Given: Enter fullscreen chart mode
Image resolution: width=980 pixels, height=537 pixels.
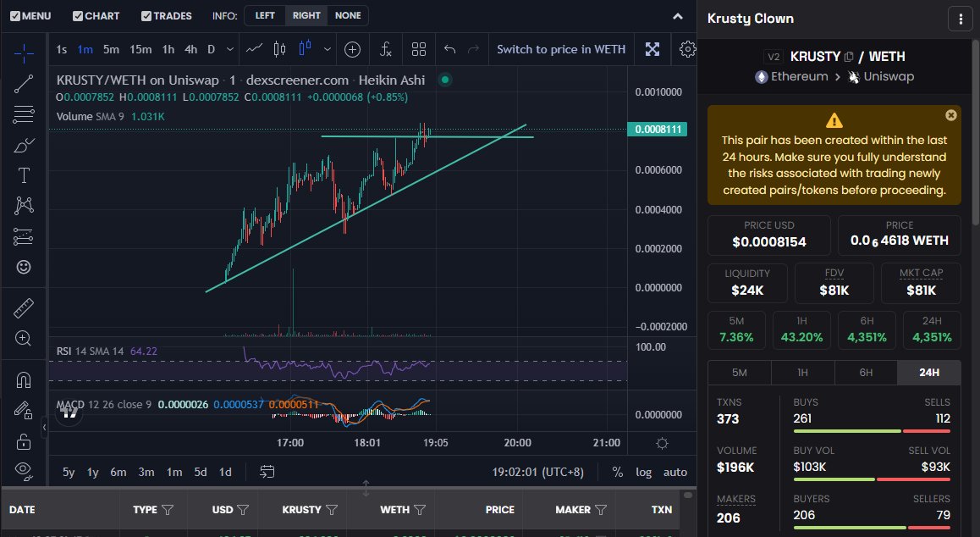Looking at the screenshot, I should (652, 49).
